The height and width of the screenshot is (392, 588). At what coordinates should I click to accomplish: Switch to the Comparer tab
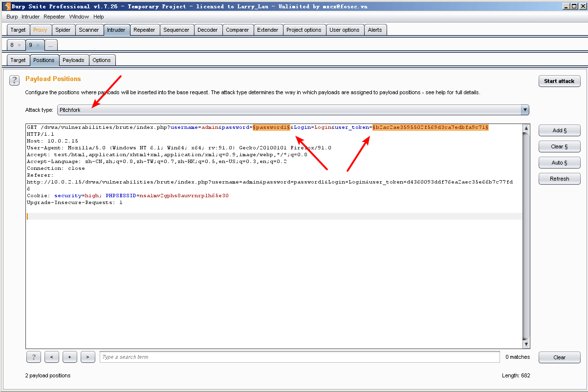click(x=238, y=30)
